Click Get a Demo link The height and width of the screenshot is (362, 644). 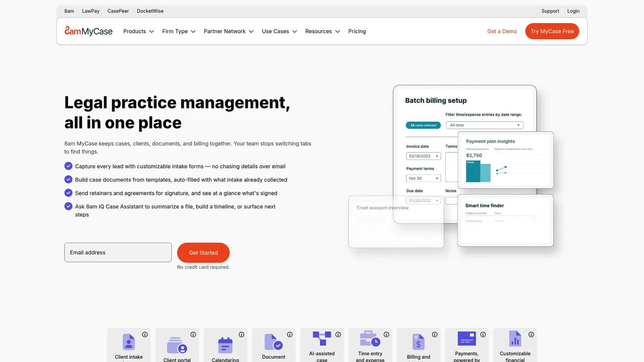[x=502, y=31]
